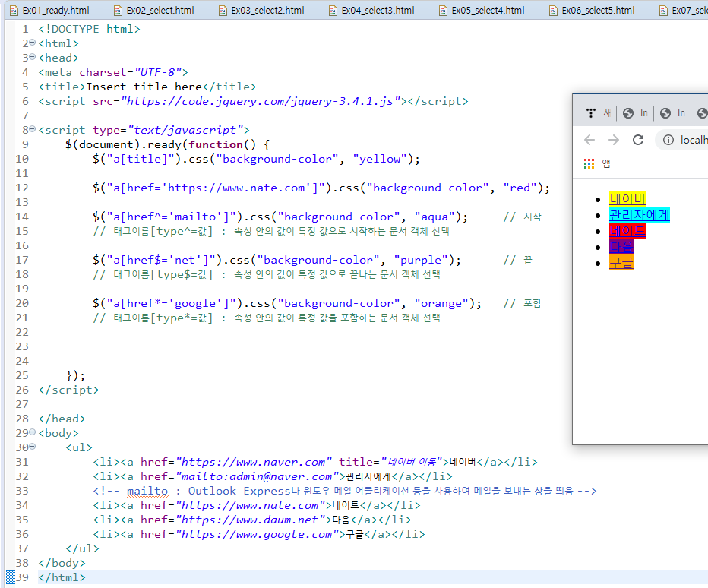This screenshot has height=588, width=708.
Task: Click the "aqua" string on line 14
Action: pos(435,217)
